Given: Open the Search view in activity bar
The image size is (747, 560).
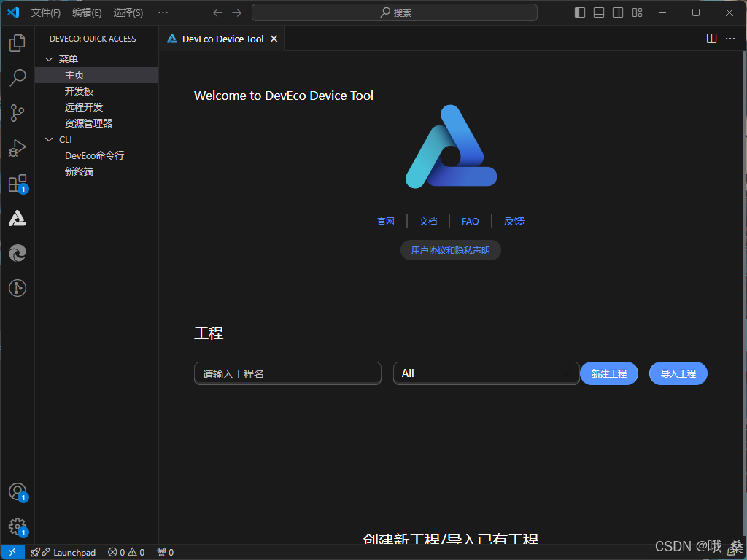Looking at the screenshot, I should coord(18,77).
